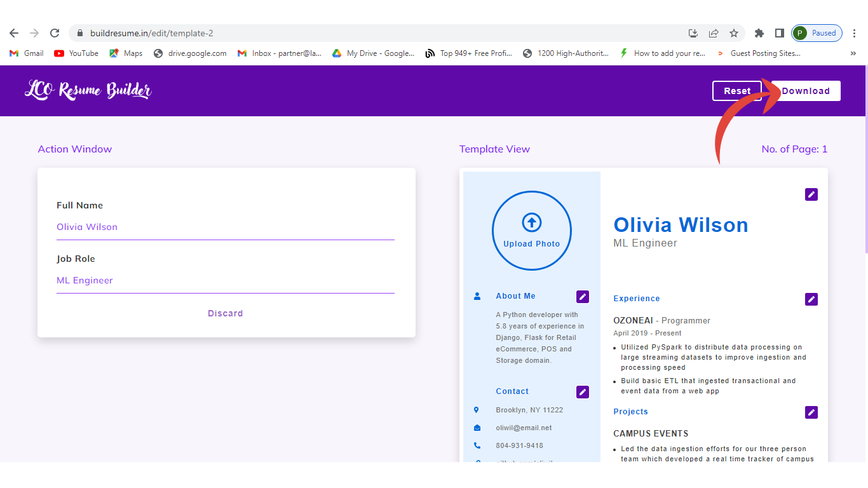Open the browser Extensions puzzle icon
Viewport: 868px width, 488px height.
pyautogui.click(x=759, y=33)
